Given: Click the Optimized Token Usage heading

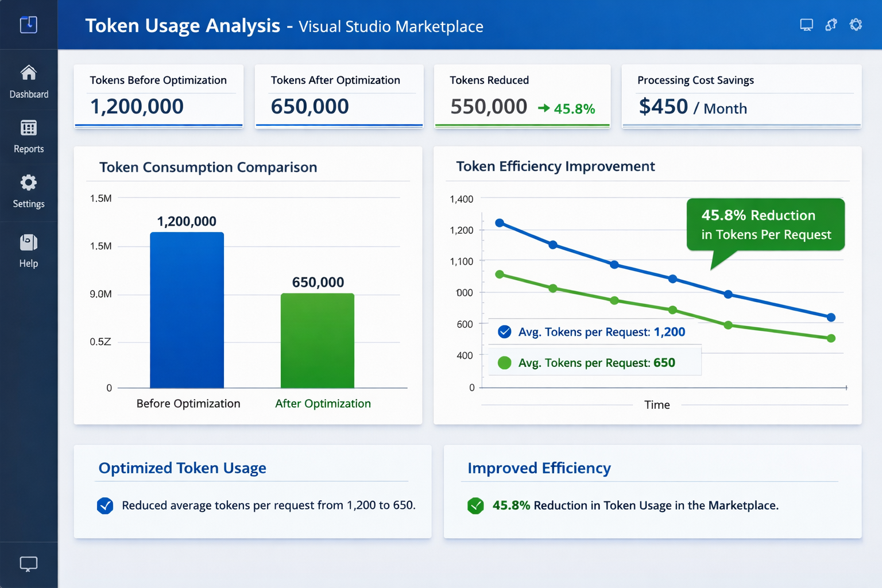Looking at the screenshot, I should coord(182,468).
